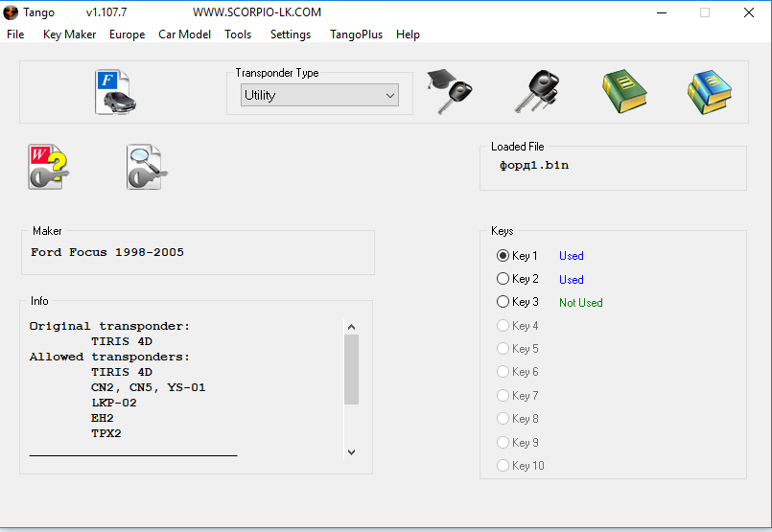The height and width of the screenshot is (532, 772).
Task: Select the Key 7 radio button
Action: point(503,395)
